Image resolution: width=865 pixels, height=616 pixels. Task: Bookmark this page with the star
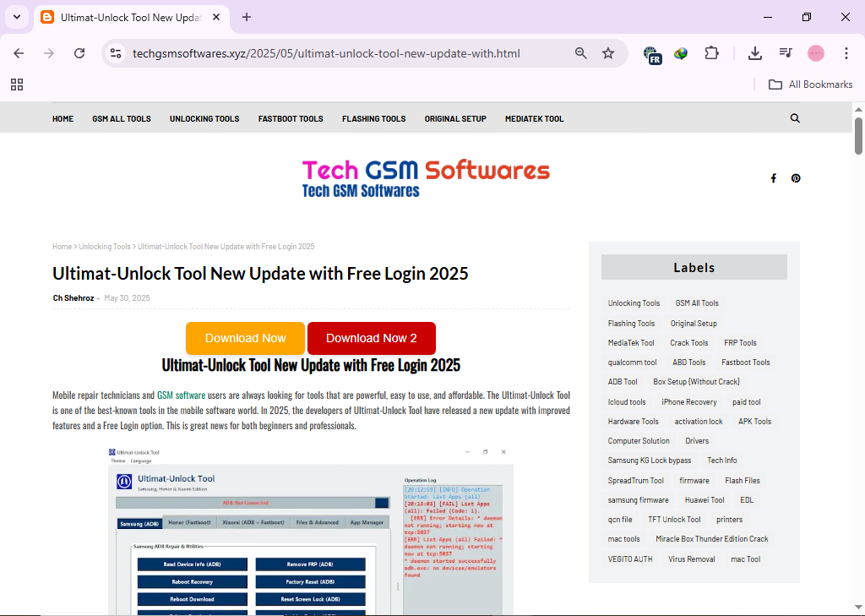(608, 53)
